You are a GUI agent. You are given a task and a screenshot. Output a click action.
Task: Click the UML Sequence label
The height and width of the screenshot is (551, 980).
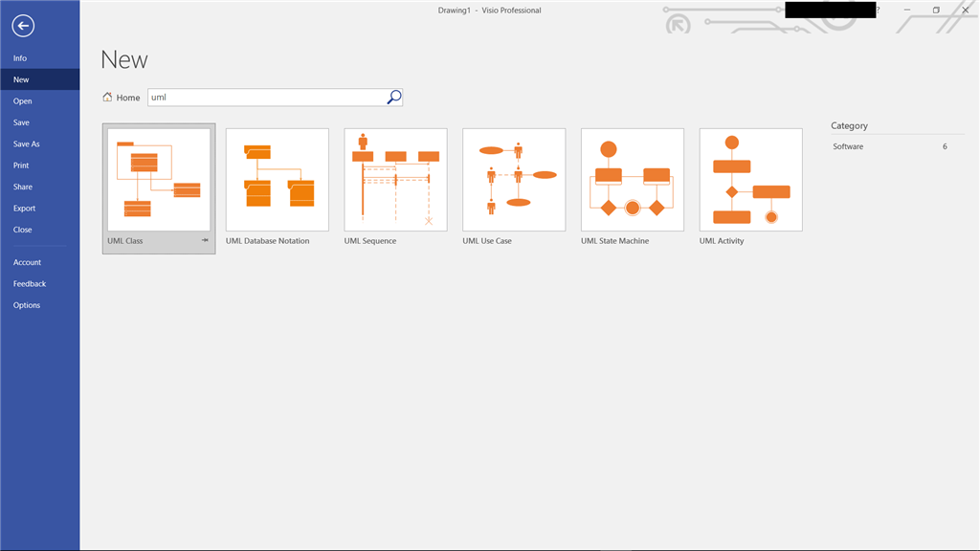(370, 240)
